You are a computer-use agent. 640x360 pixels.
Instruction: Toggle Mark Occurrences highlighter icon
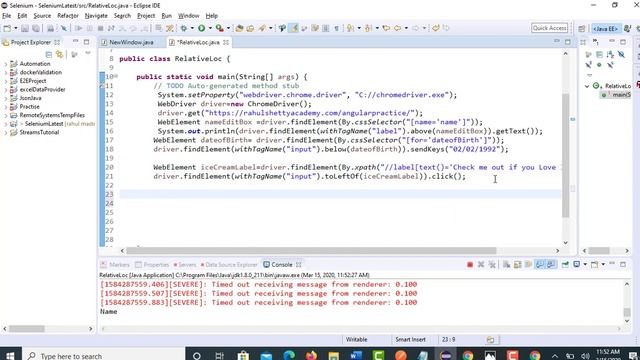click(x=293, y=28)
